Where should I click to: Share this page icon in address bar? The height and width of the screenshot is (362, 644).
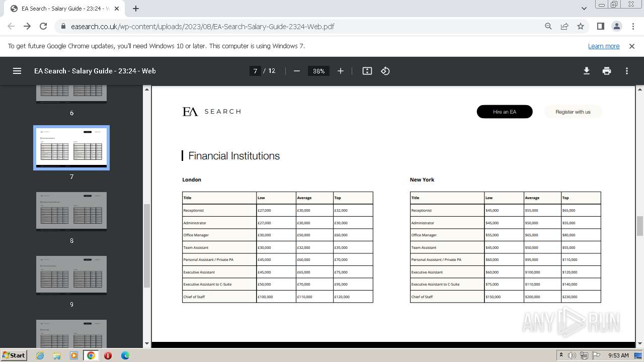click(x=565, y=26)
